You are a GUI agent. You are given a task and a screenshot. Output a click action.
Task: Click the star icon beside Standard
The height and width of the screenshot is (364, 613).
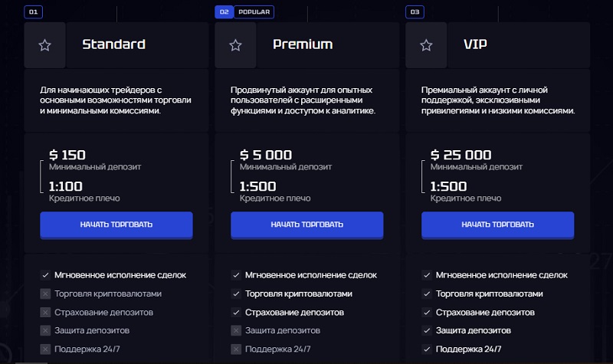click(45, 45)
